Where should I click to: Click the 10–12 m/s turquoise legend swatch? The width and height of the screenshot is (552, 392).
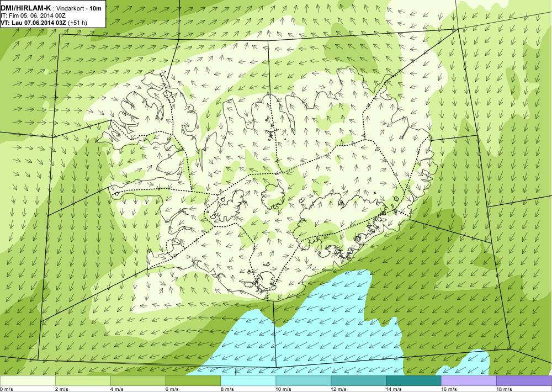click(x=304, y=381)
